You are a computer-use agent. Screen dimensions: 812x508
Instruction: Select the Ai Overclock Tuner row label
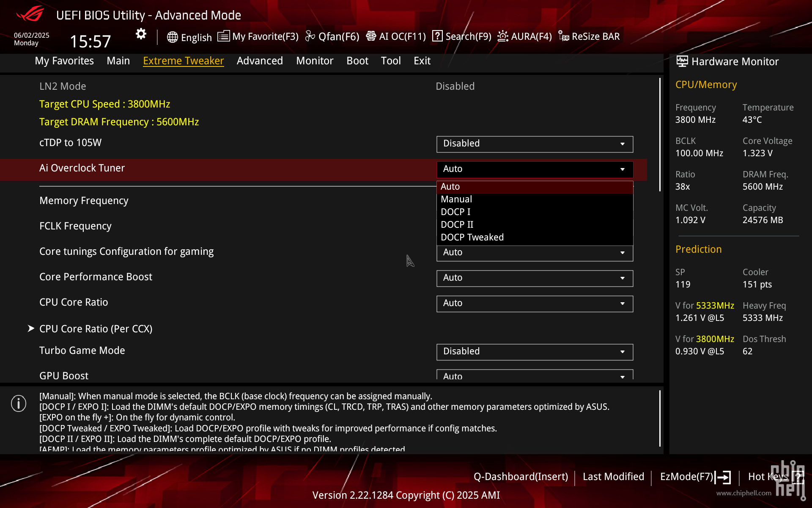click(x=82, y=168)
